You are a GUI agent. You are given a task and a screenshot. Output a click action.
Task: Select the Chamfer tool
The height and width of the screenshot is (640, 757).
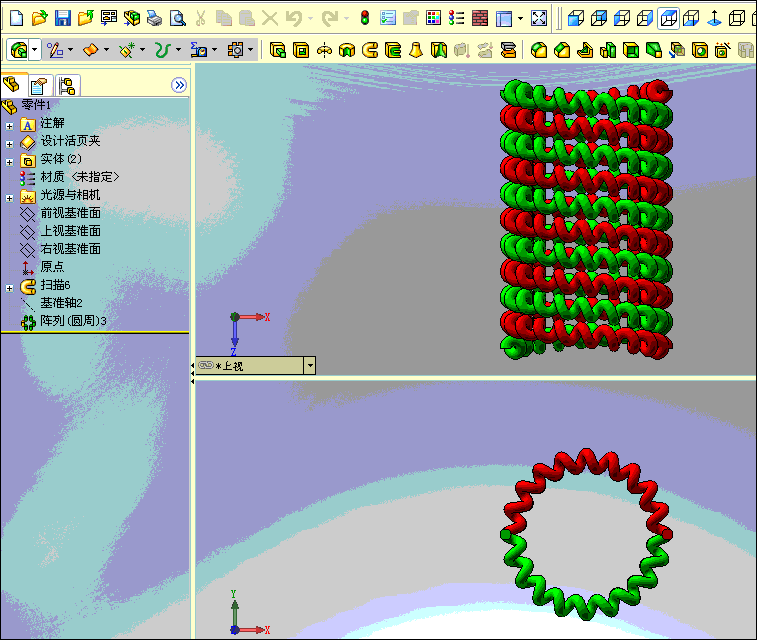561,50
